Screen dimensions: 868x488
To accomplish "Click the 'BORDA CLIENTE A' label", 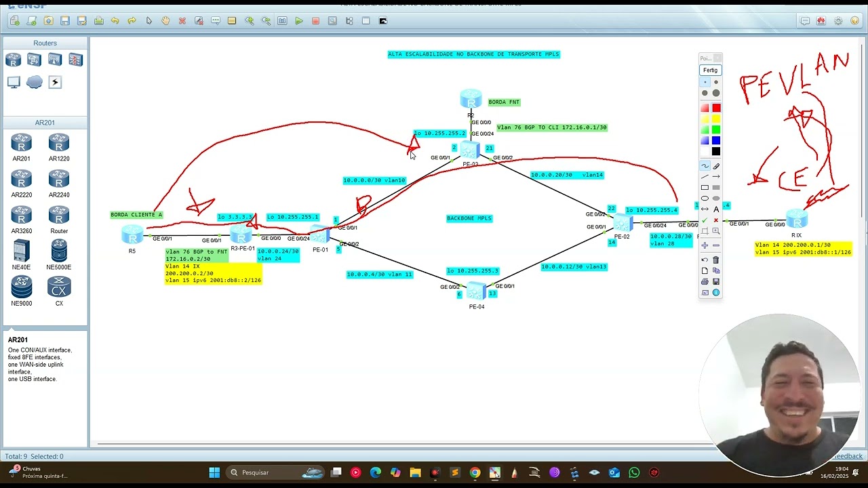I will [136, 215].
